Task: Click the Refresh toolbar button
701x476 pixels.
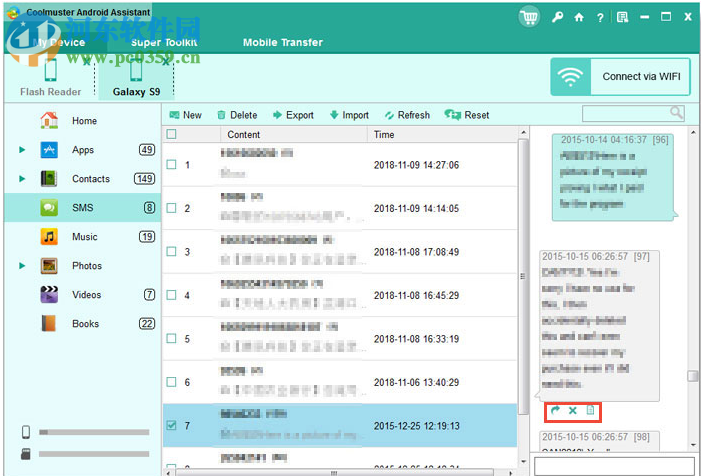Action: [407, 115]
